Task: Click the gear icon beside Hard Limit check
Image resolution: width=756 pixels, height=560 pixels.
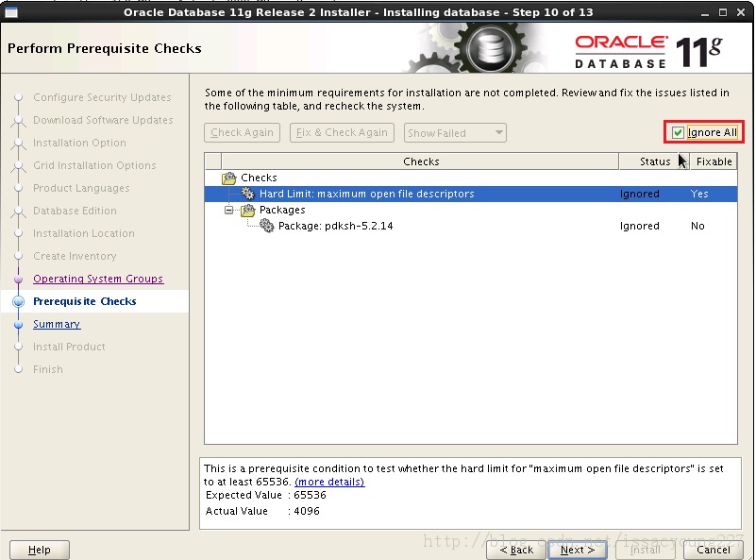Action: (x=247, y=194)
